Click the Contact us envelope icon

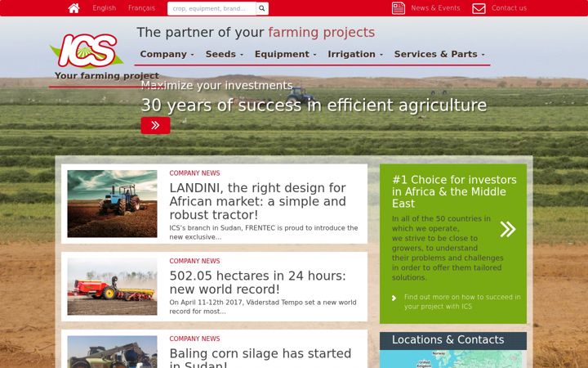[479, 8]
